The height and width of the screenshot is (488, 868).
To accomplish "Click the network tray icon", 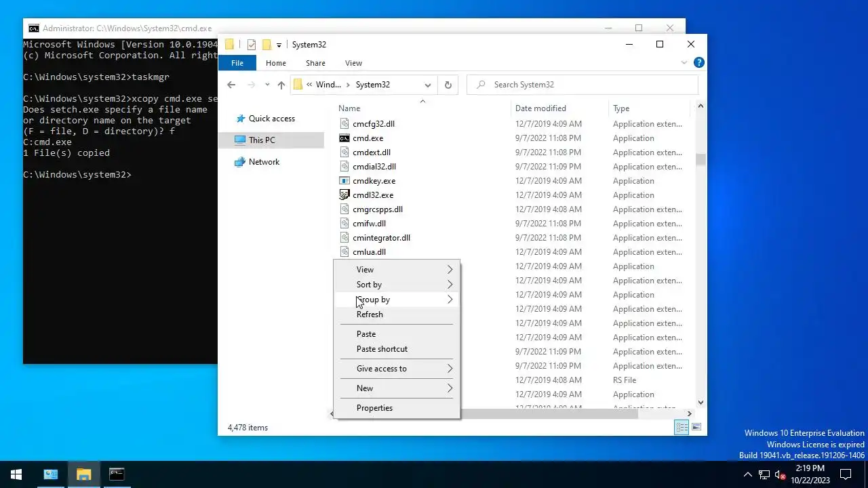I will tap(764, 474).
